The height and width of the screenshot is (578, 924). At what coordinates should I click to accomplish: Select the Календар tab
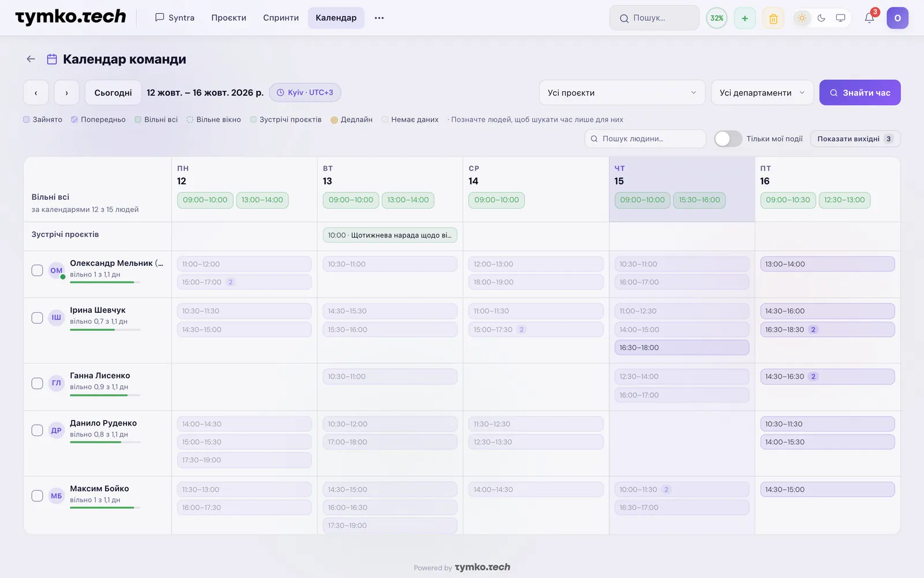click(x=336, y=18)
